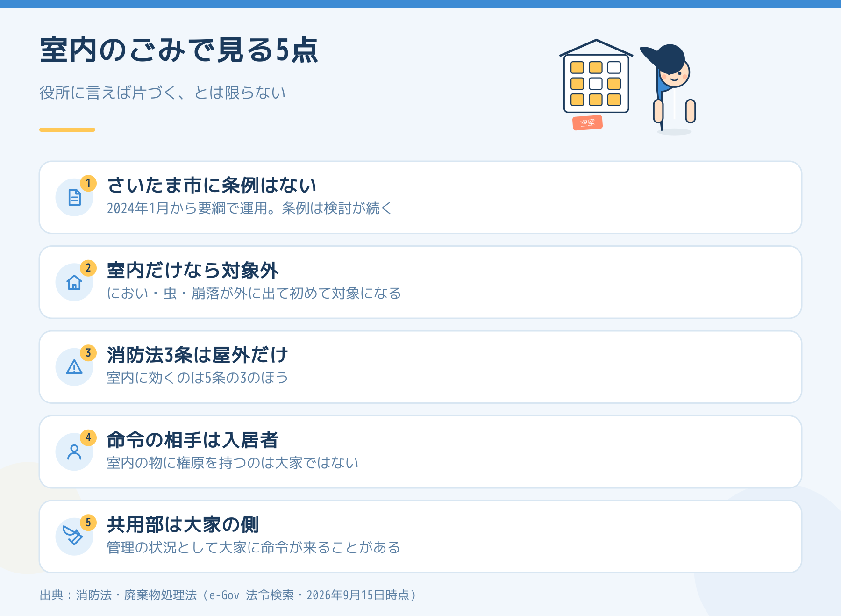This screenshot has height=616, width=841.
Task: Click the heading 命令の相手は入居者
Action: pyautogui.click(x=192, y=440)
